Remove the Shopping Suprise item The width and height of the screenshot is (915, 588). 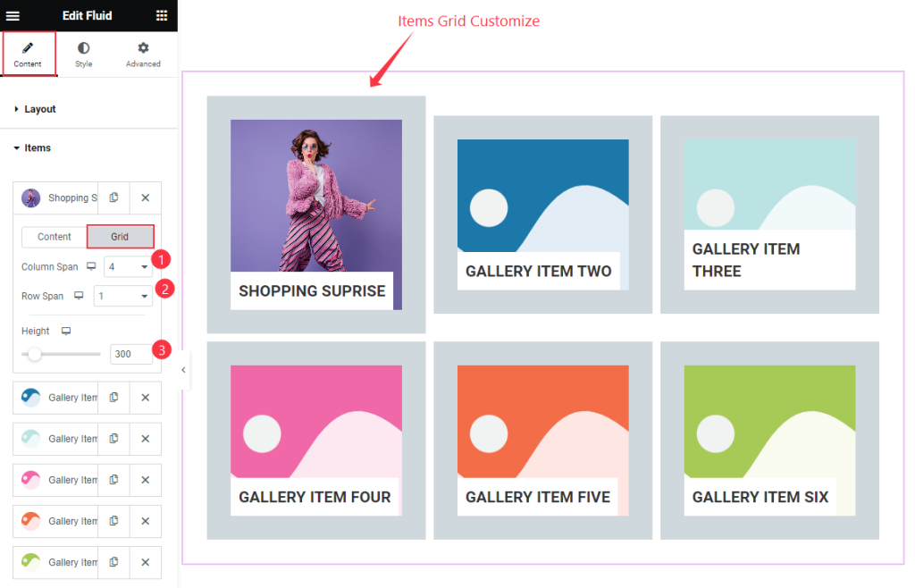pos(146,197)
